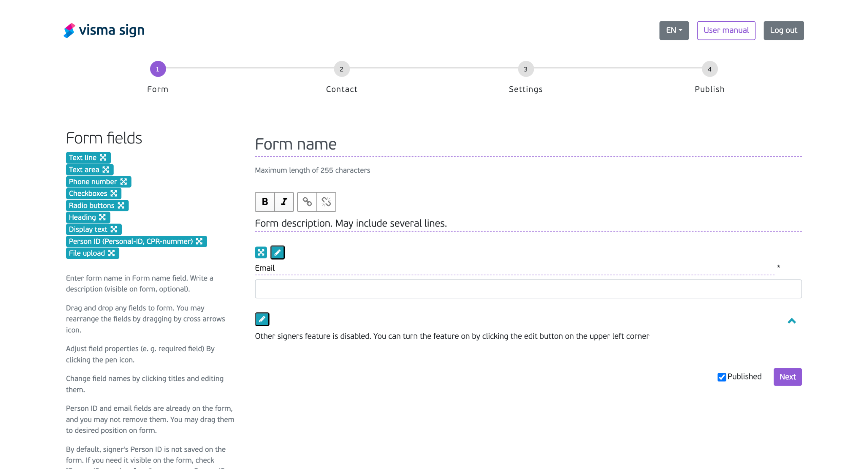
Task: Click the Email field move arrows icon
Action: pos(261,252)
